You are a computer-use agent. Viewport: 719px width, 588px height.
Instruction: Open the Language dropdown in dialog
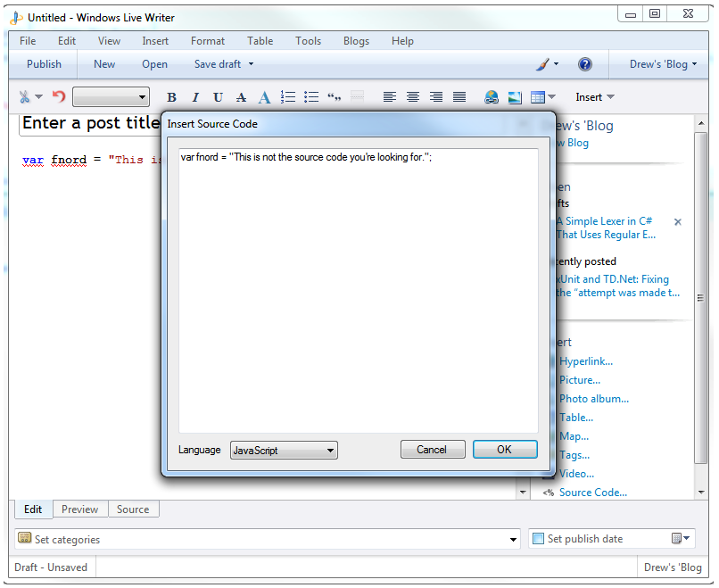click(284, 451)
